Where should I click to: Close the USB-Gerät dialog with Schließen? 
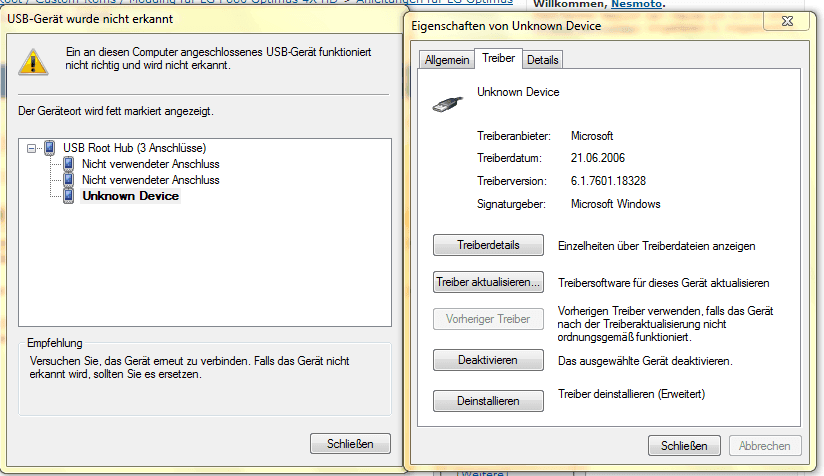point(351,444)
